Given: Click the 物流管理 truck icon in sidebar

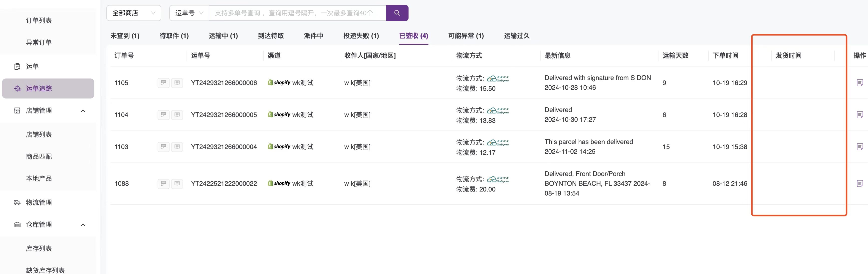Looking at the screenshot, I should point(17,202).
